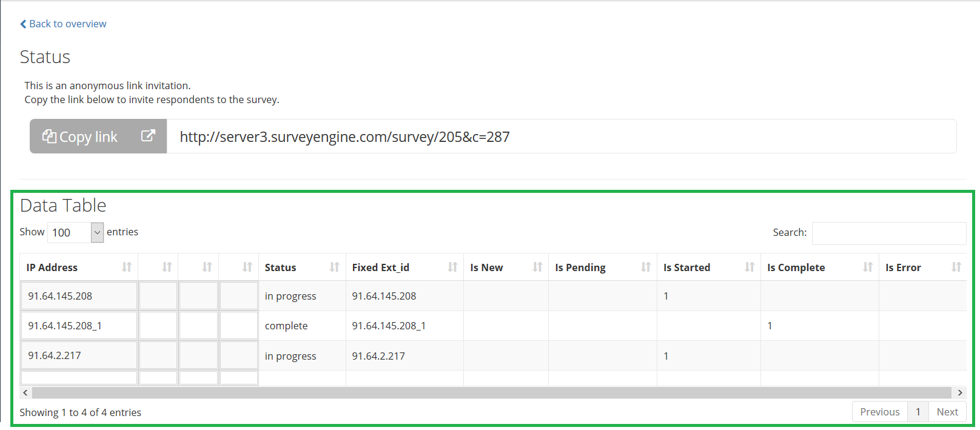Click IP address cell 91.64.2.217
The height and width of the screenshot is (430, 980).
tap(79, 355)
